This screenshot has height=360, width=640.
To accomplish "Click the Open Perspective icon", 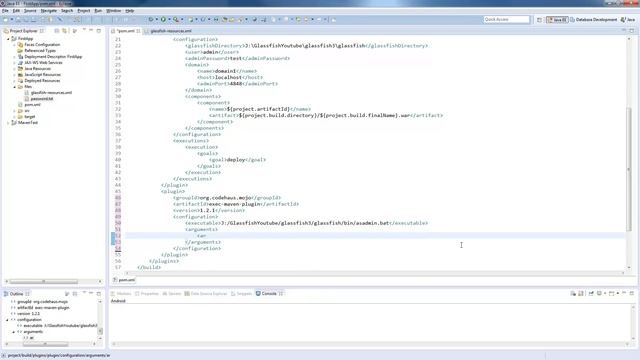I will coord(539,20).
